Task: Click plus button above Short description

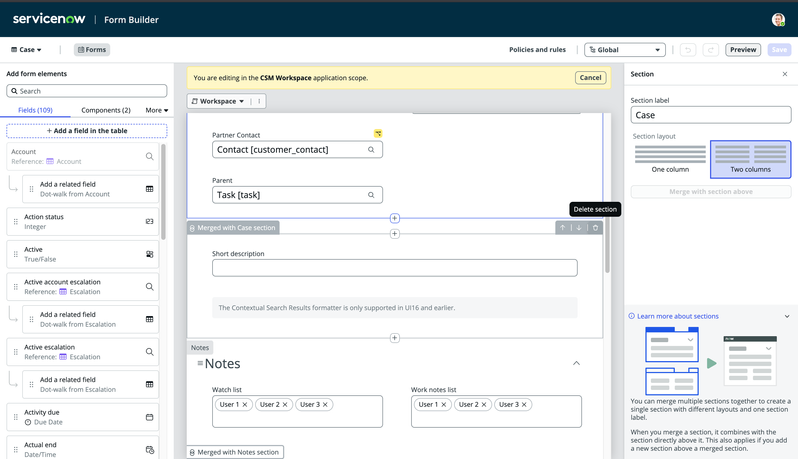Action: (394, 234)
